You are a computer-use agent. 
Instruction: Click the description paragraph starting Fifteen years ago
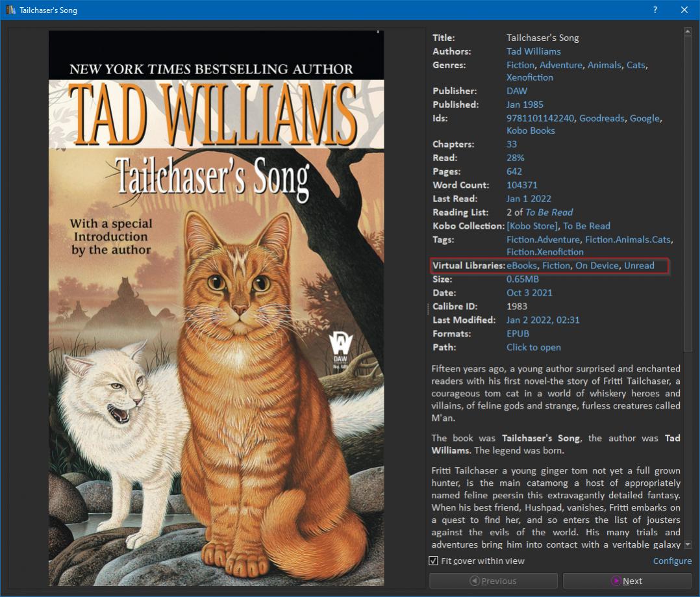coord(555,394)
